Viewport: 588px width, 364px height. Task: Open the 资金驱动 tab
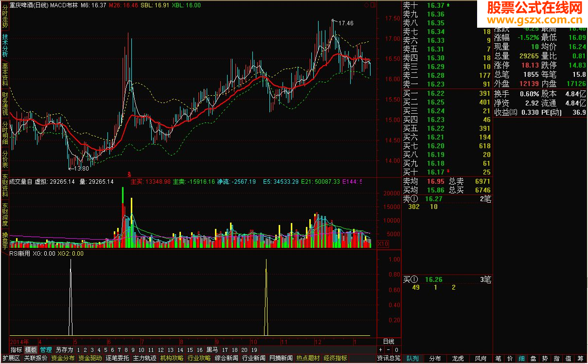90,358
